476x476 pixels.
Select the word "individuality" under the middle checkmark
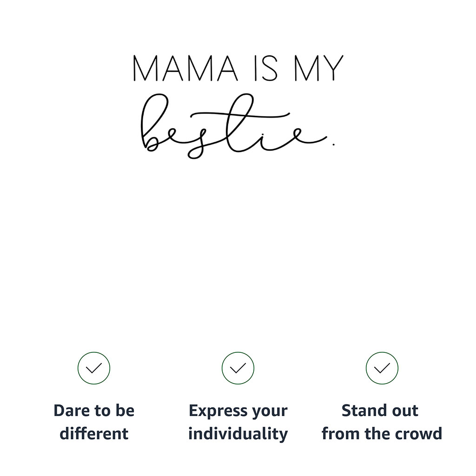point(238,434)
